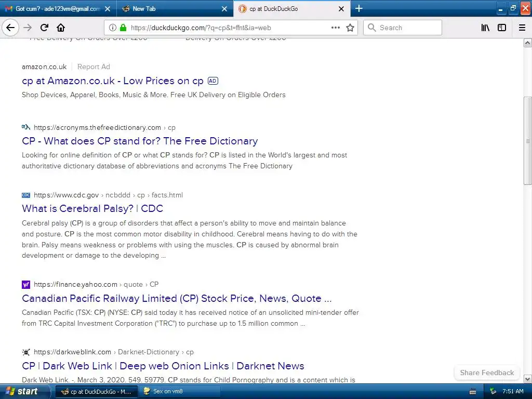Open the Firefox hamburger menu

[x=522, y=28]
